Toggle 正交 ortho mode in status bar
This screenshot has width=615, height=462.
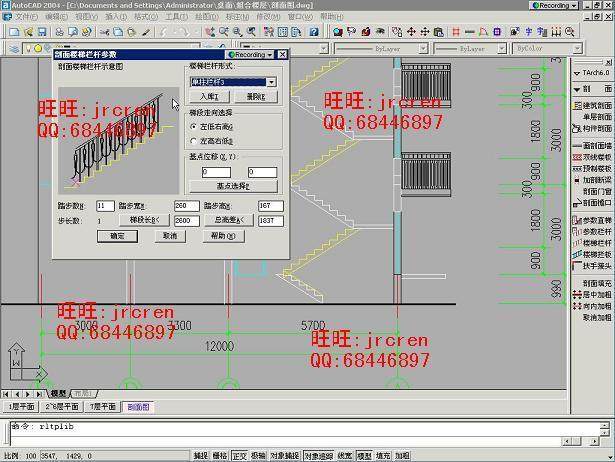tap(239, 456)
